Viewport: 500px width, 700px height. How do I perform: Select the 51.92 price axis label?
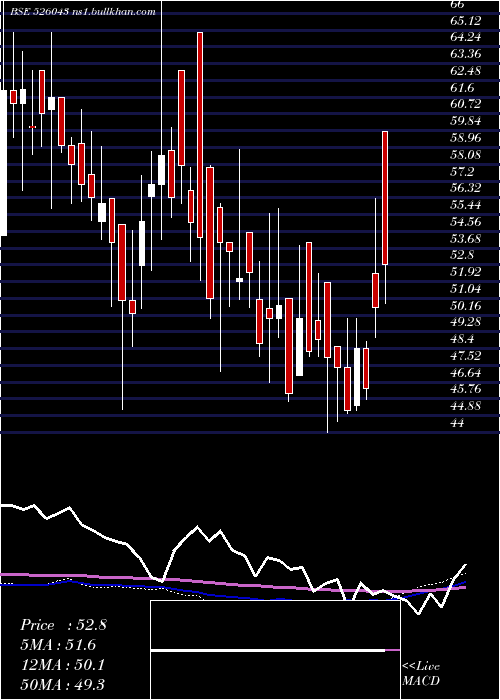[x=466, y=272]
